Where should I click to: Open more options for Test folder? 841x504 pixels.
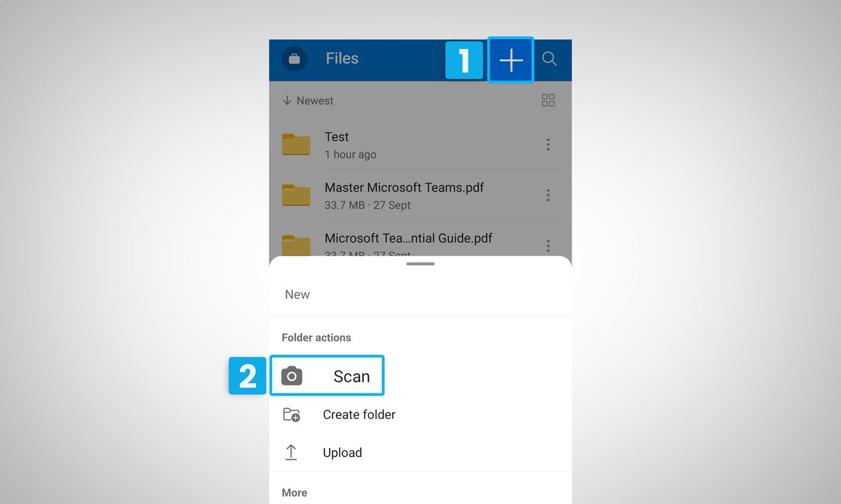[x=548, y=144]
